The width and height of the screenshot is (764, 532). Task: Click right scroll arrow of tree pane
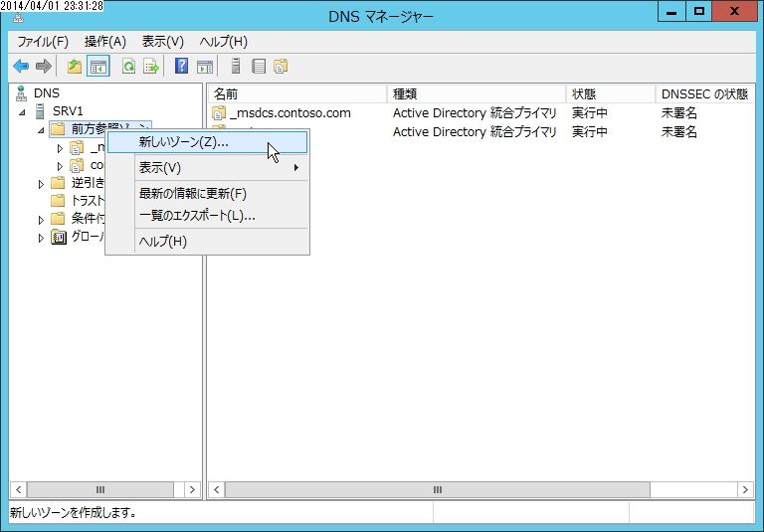(192, 489)
